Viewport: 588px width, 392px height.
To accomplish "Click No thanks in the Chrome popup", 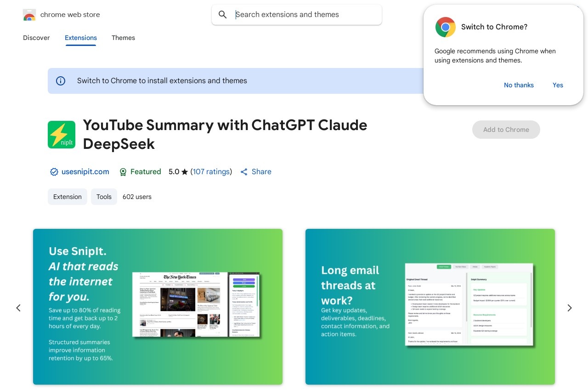I will [519, 85].
